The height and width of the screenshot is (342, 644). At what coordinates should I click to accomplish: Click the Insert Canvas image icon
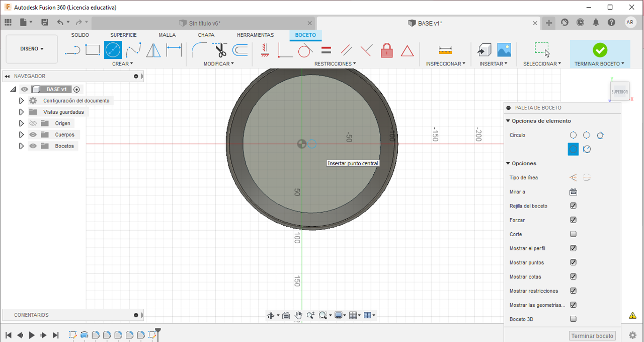point(504,50)
